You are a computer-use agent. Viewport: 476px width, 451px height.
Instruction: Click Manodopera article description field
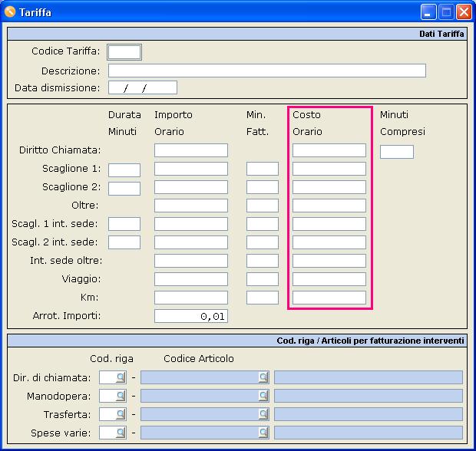coord(369,396)
